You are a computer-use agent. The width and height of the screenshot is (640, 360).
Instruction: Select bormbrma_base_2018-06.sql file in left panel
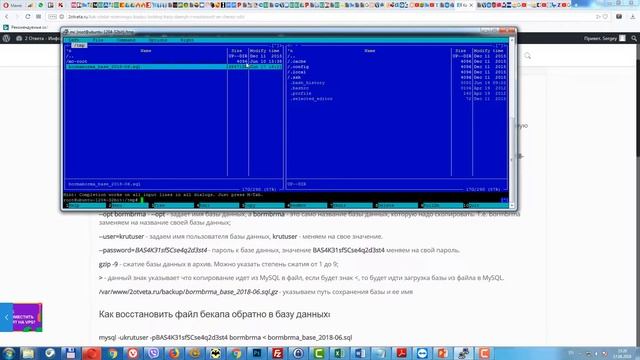tap(174, 67)
